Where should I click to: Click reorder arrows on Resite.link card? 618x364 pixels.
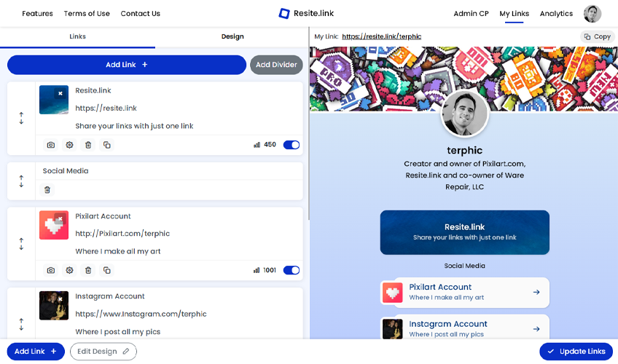[x=21, y=118]
